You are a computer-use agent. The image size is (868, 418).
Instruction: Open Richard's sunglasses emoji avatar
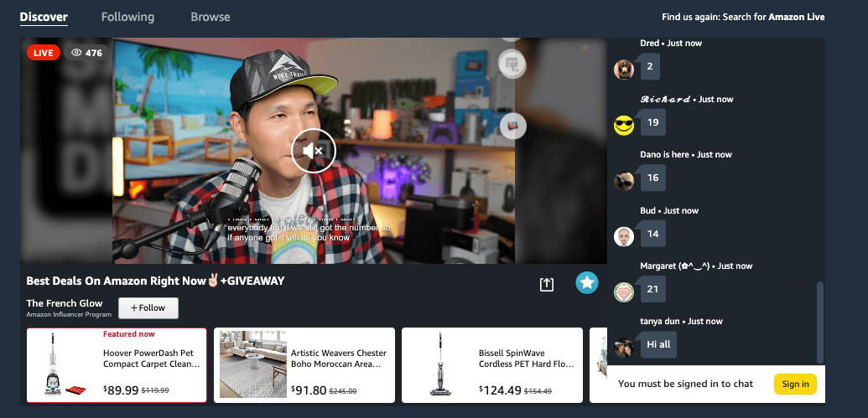tap(624, 126)
